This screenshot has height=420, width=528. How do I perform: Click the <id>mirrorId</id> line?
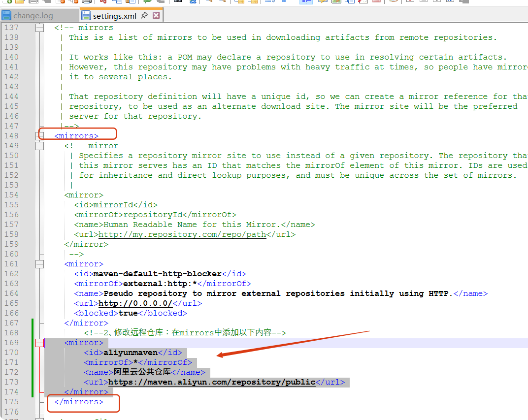click(116, 205)
